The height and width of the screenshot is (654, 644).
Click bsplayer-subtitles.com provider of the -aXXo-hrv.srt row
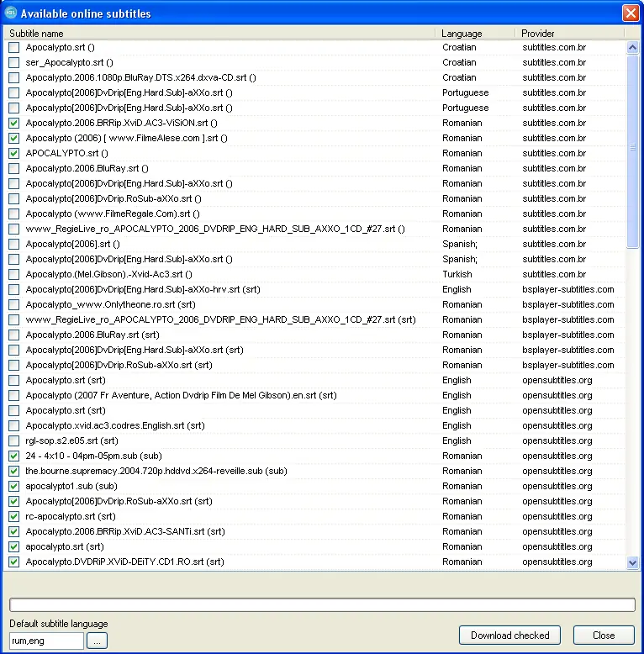(568, 289)
